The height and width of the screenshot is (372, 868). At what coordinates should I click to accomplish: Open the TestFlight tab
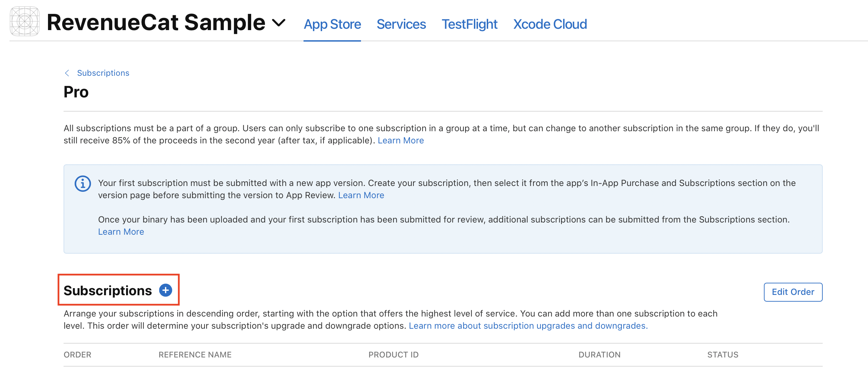tap(469, 24)
